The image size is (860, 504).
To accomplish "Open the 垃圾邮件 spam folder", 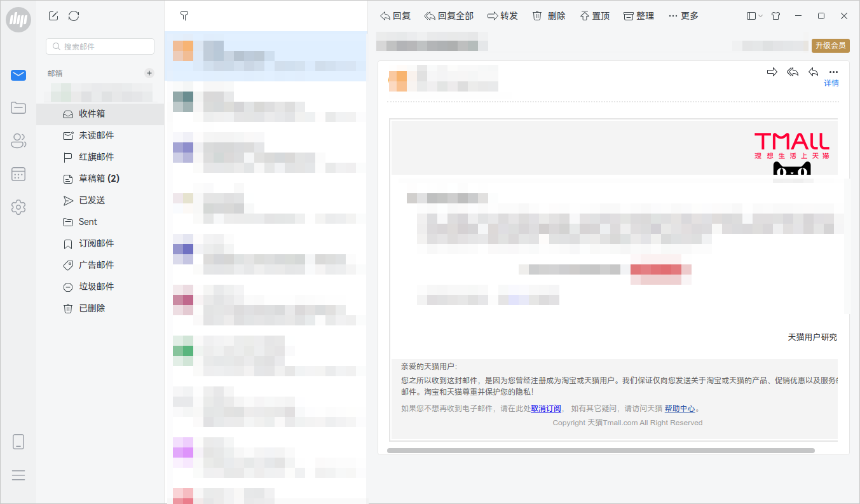I will [x=100, y=287].
